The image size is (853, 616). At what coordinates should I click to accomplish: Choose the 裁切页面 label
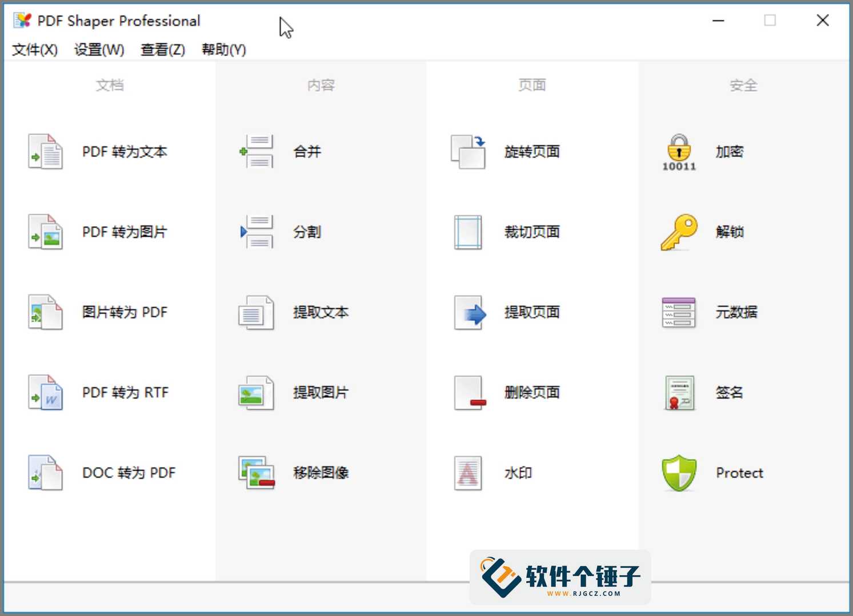532,232
